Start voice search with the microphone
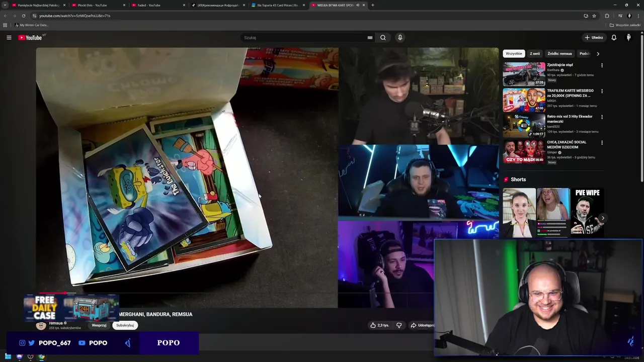This screenshot has height=362, width=644. pos(400,38)
